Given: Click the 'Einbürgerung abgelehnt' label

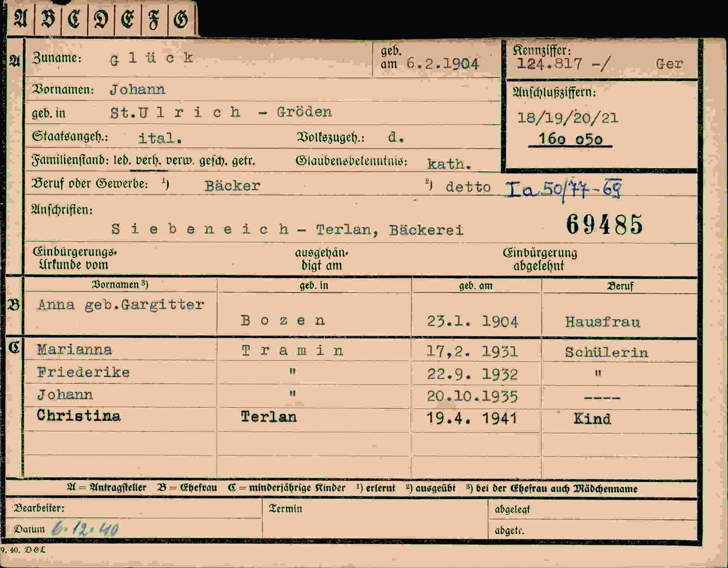Looking at the screenshot, I should (540, 259).
